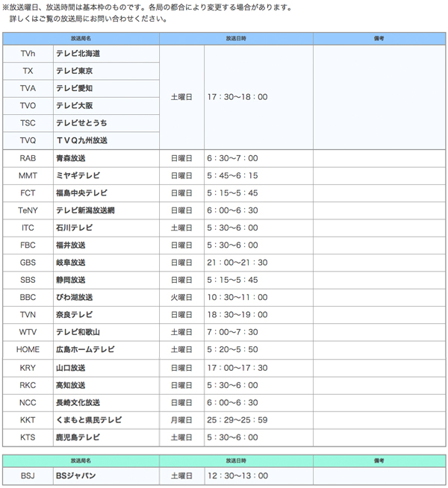Click the 山口放送 station name
This screenshot has height=488, width=448.
[x=71, y=368]
